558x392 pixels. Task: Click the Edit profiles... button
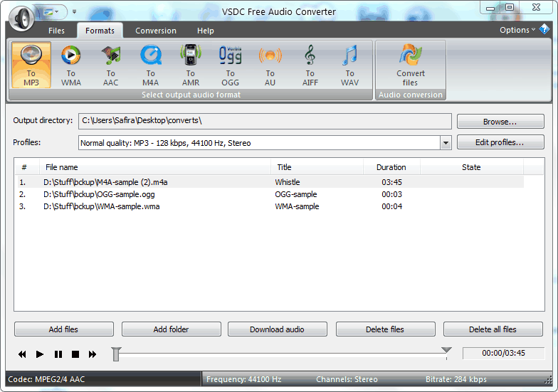pyautogui.click(x=500, y=142)
